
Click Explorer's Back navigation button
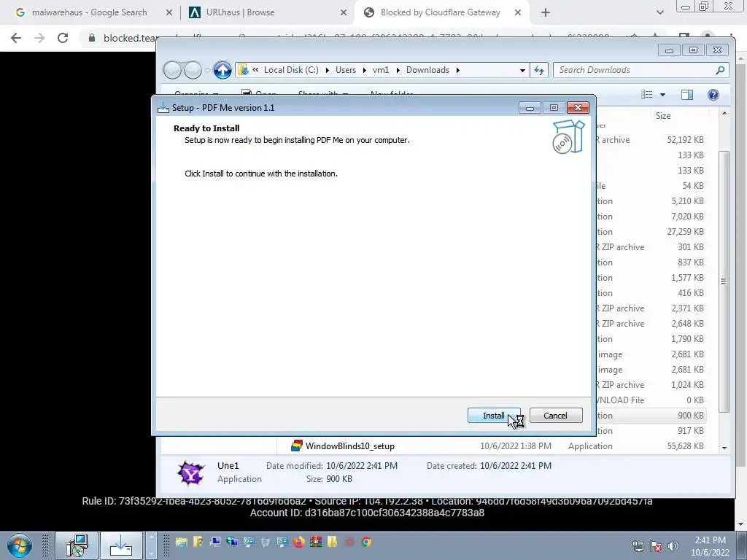[172, 70]
